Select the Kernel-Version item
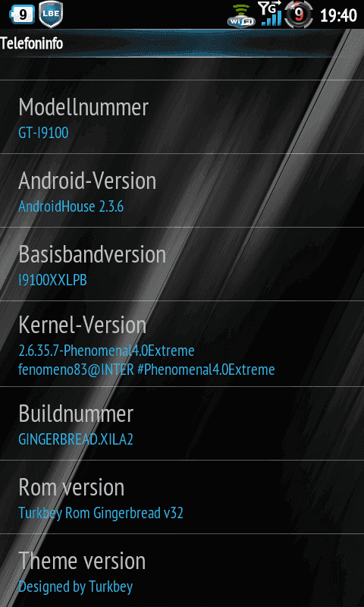The image size is (364, 607). point(182,344)
